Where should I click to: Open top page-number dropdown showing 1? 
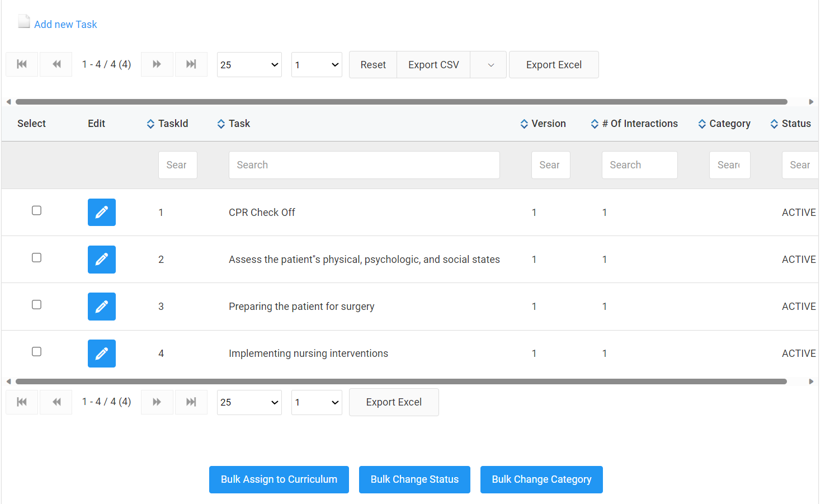coord(317,65)
